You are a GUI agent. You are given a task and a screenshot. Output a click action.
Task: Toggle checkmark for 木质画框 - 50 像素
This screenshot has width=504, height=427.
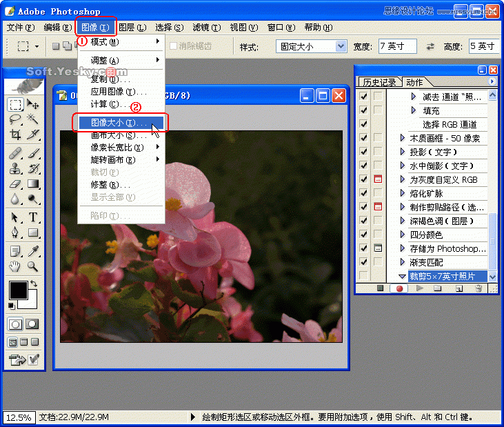[x=363, y=137]
